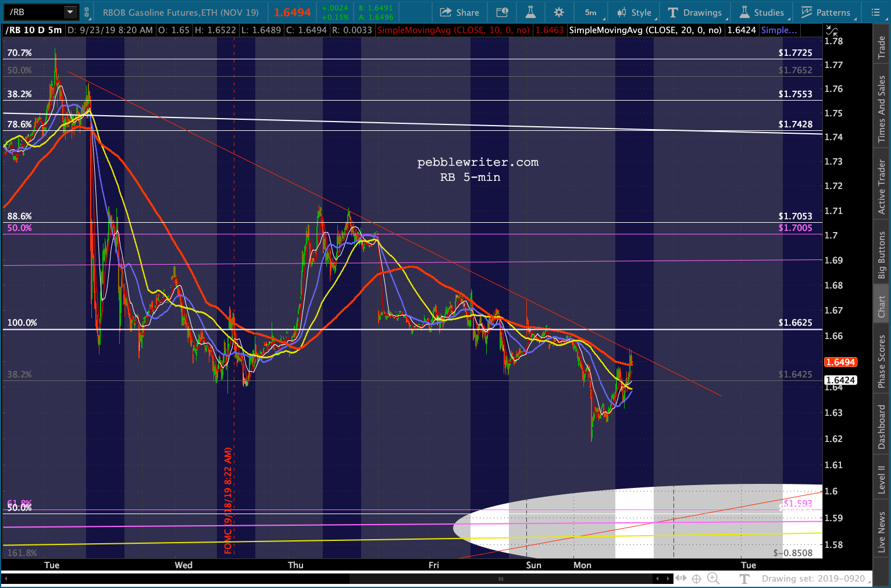This screenshot has height=588, width=891.
Task: Click the Share button
Action: point(459,12)
